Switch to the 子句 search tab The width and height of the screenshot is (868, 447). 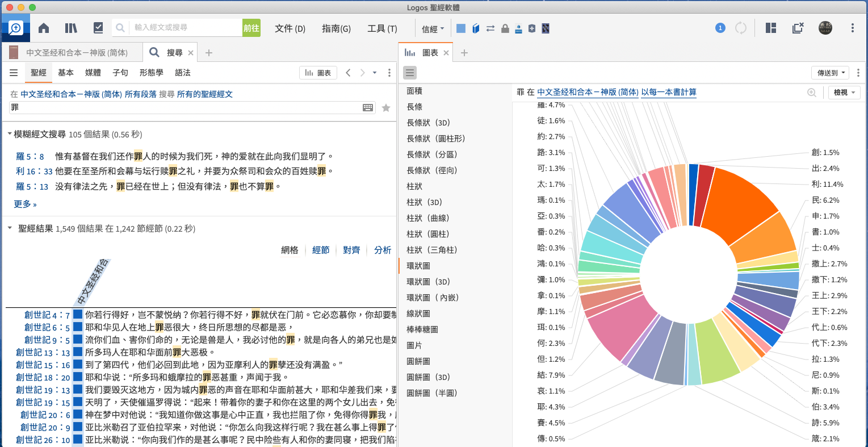pyautogui.click(x=120, y=73)
